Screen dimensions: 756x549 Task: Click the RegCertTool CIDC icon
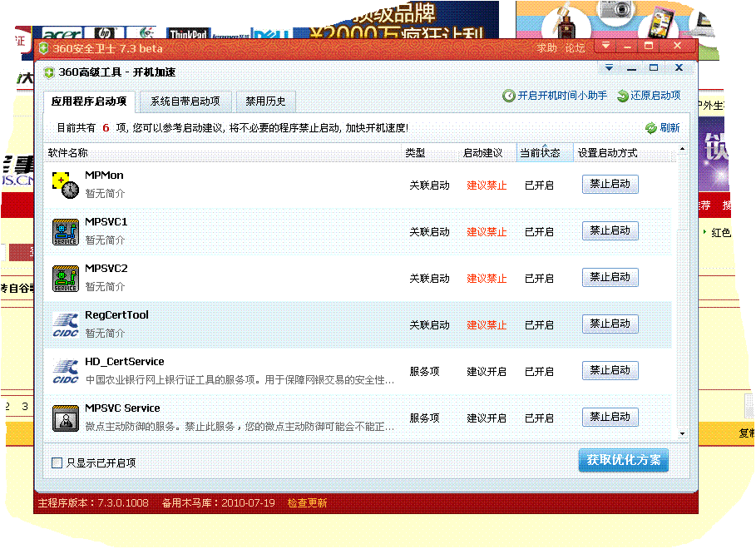click(x=66, y=325)
